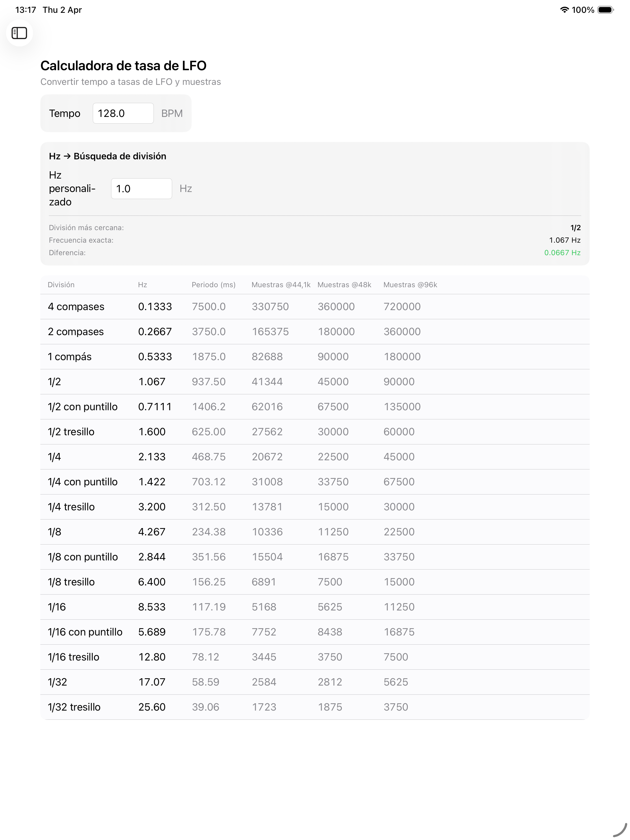
Task: Select the 1 compás row label
Action: point(70,357)
